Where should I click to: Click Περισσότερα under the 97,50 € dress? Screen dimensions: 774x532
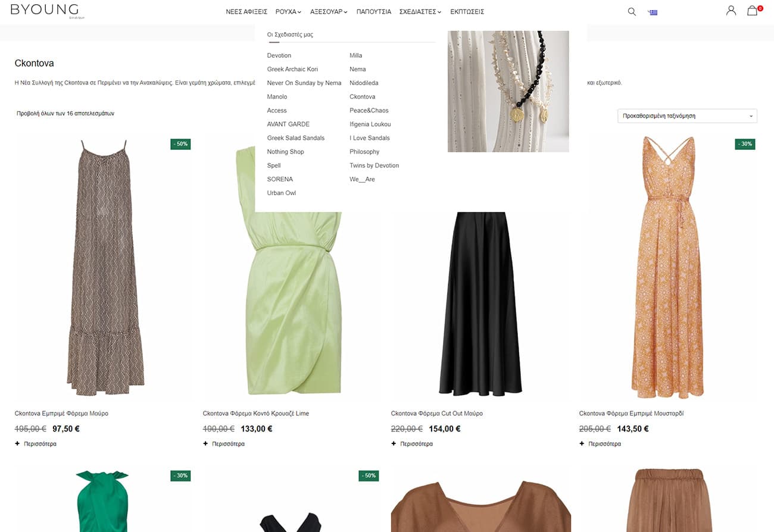40,444
